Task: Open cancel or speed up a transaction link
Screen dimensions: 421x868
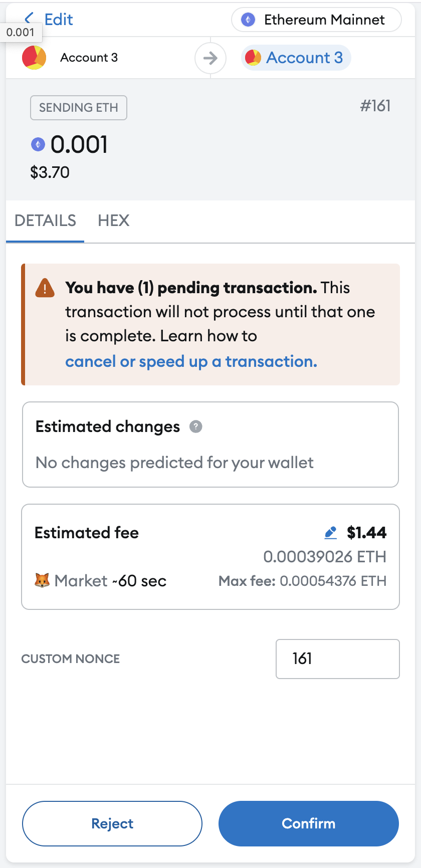Action: tap(191, 361)
